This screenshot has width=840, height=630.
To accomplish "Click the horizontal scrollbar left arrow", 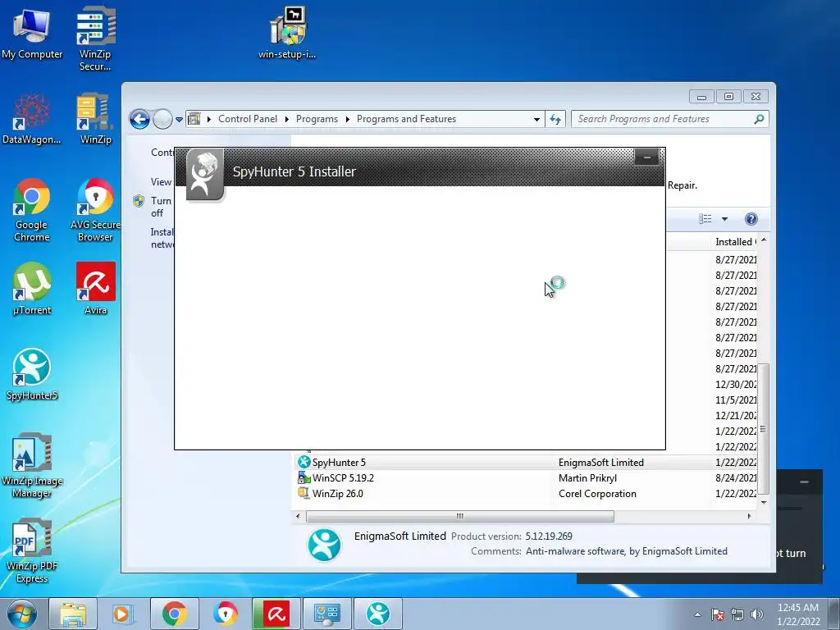I will 299,516.
